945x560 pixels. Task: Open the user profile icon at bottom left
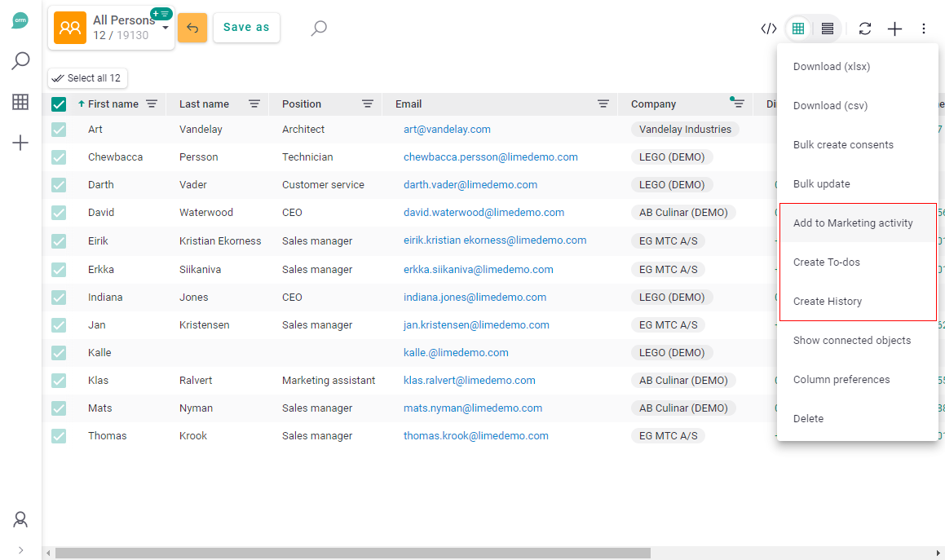point(20,519)
